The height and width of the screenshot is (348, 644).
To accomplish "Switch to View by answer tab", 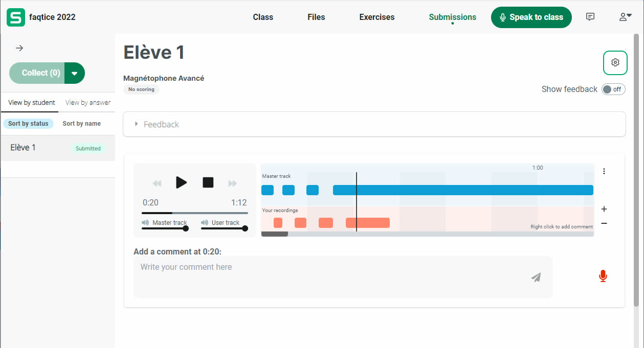I will pyautogui.click(x=88, y=103).
